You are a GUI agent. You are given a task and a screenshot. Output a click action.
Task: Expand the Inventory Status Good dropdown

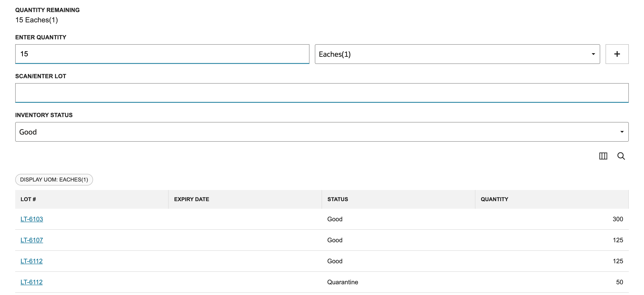point(322,132)
